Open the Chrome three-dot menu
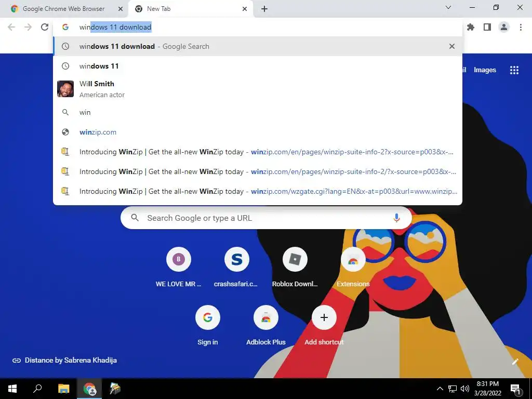Screen dimensions: 532x399 pyautogui.click(x=521, y=27)
